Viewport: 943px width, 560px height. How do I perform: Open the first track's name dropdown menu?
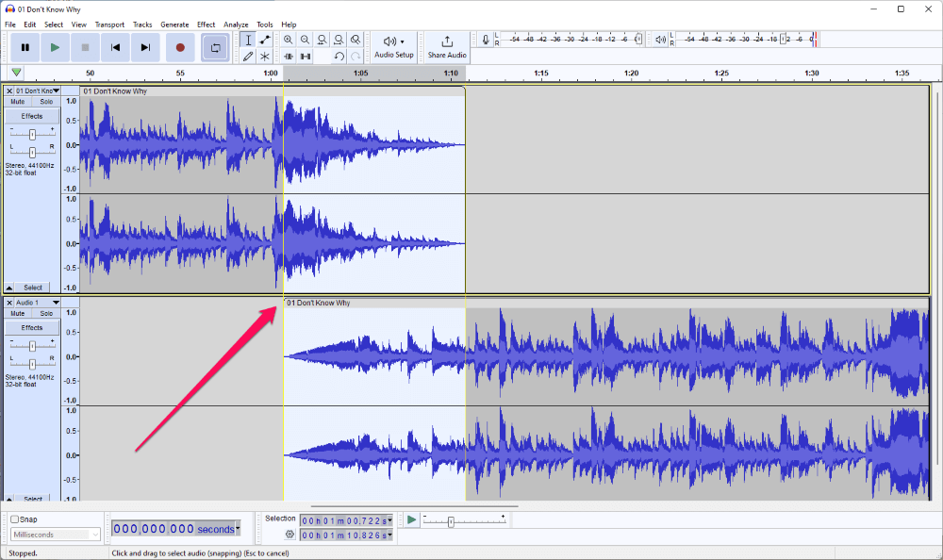38,91
